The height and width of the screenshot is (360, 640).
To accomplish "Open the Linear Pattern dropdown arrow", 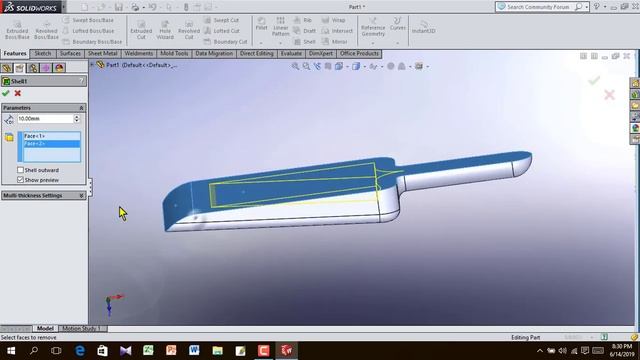I will pos(280,42).
